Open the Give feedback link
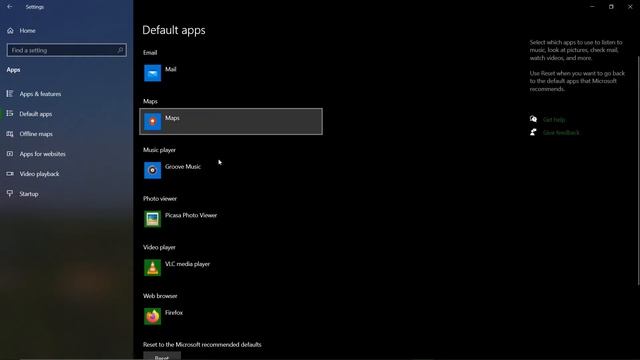 561,133
